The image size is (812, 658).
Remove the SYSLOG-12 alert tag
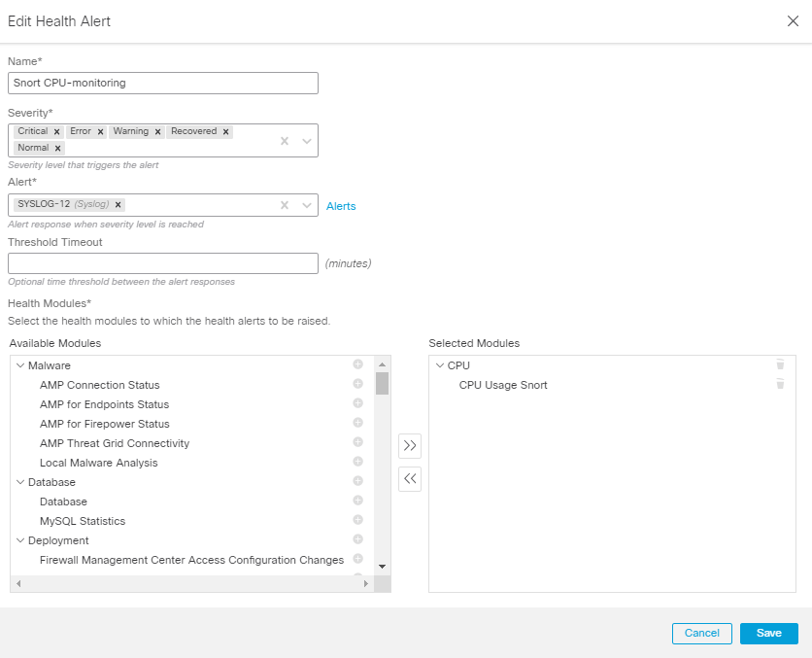click(117, 205)
